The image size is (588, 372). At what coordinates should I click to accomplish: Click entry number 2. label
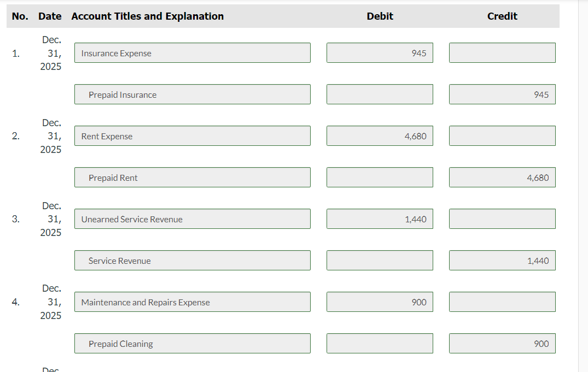(x=16, y=136)
